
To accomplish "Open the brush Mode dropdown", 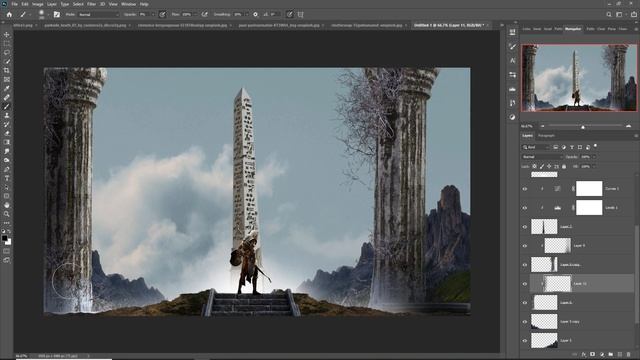I will point(98,14).
